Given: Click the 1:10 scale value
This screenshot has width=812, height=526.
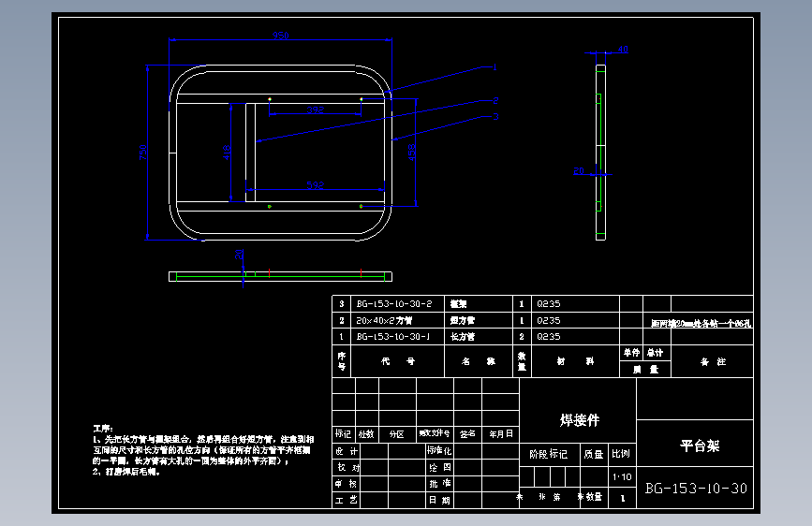Looking at the screenshot, I should tap(622, 476).
